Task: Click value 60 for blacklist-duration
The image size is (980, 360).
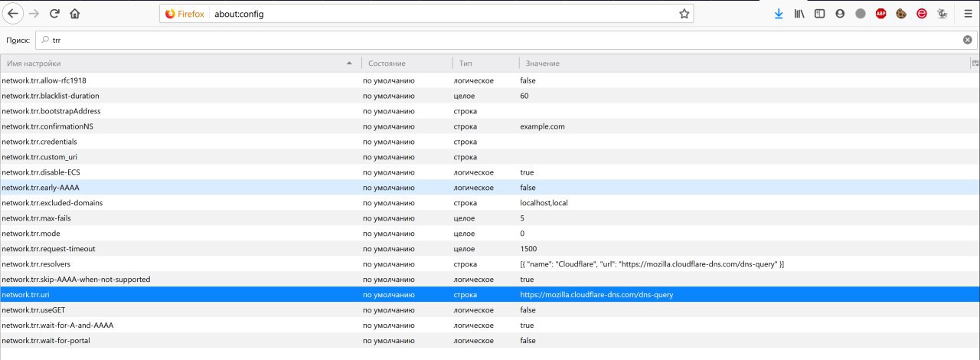Action: (x=524, y=96)
